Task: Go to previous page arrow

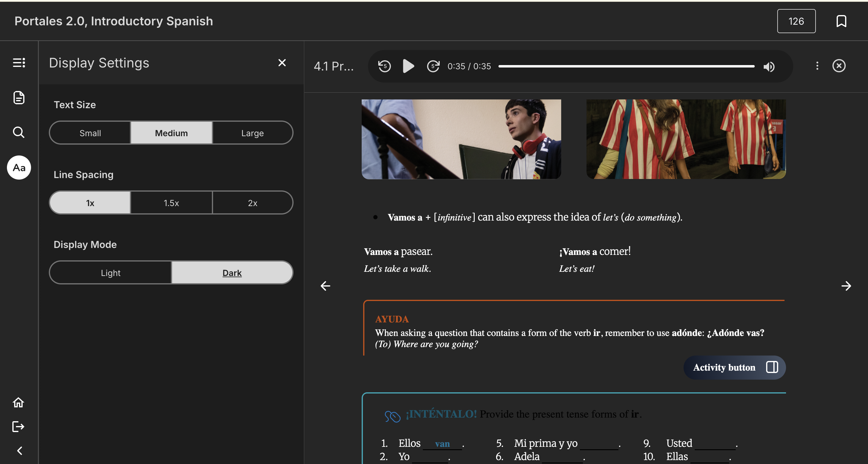Action: tap(325, 286)
